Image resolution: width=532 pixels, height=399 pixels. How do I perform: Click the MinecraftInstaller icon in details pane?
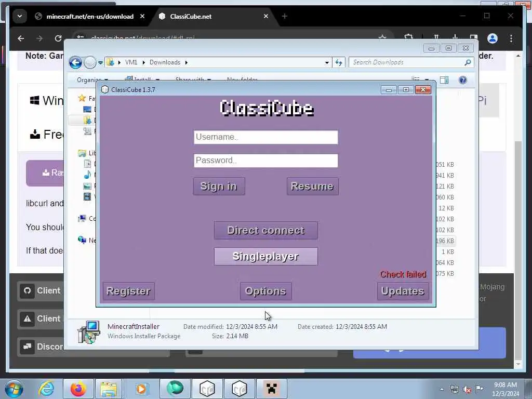[x=88, y=332]
